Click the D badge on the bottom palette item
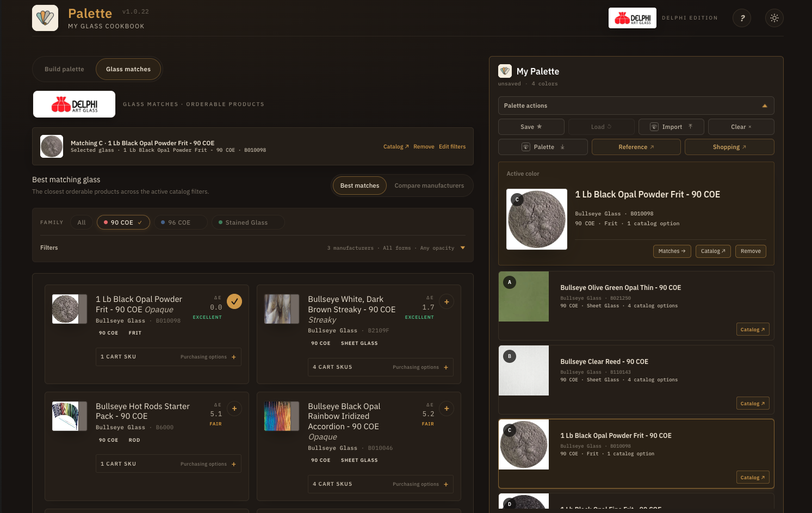Screen dimensions: 812x513 click(510, 504)
